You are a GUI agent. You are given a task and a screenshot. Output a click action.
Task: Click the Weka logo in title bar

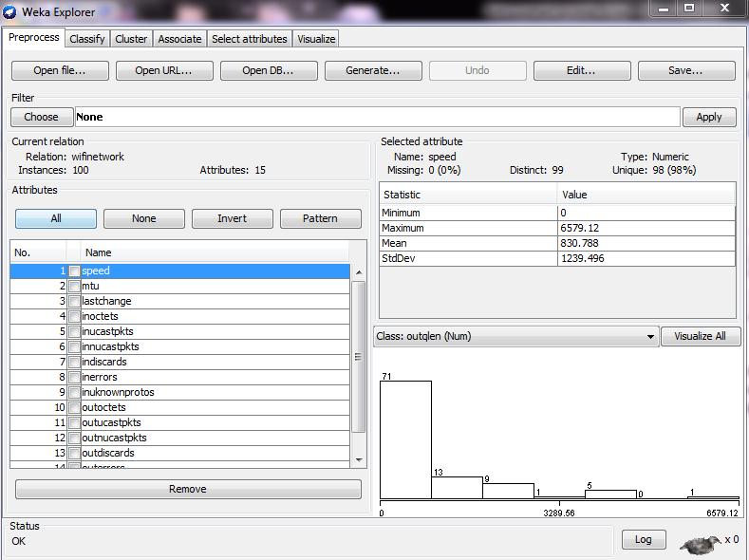tap(9, 12)
